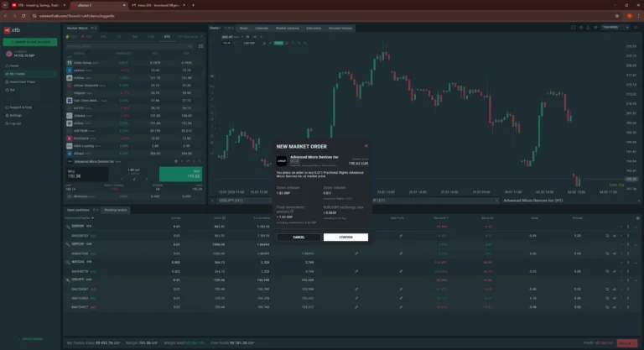The height and width of the screenshot is (350, 644).
Task: Select the Allianz row in Market Watch
Action: (134, 154)
